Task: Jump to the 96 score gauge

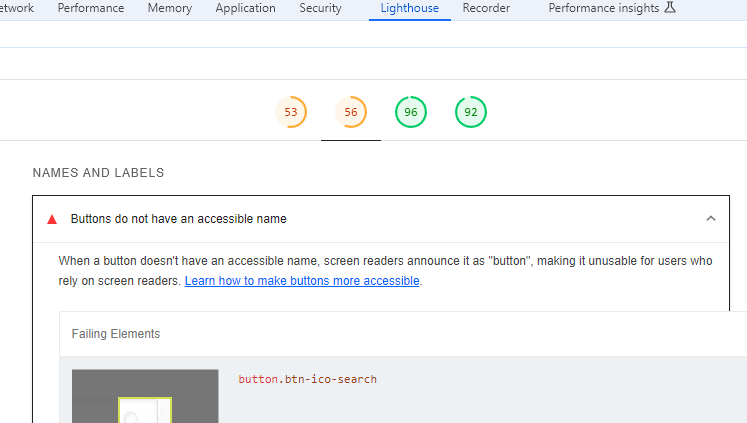Action: pyautogui.click(x=411, y=112)
